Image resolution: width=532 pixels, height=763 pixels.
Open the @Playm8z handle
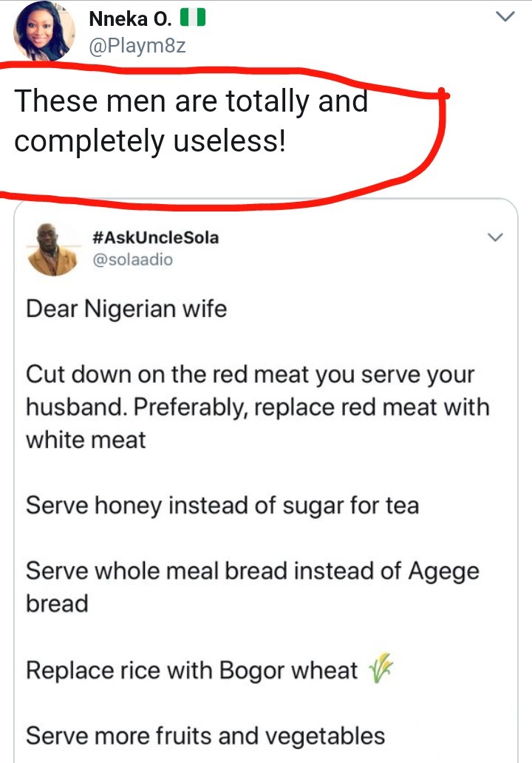pos(136,47)
